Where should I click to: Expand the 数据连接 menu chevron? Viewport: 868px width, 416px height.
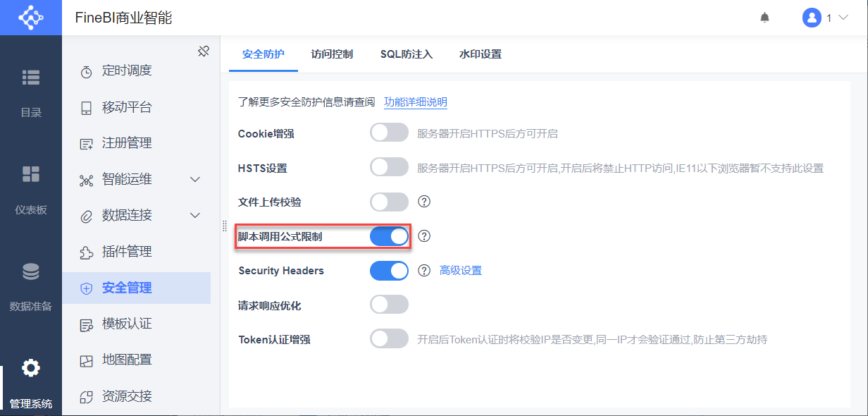pos(196,215)
